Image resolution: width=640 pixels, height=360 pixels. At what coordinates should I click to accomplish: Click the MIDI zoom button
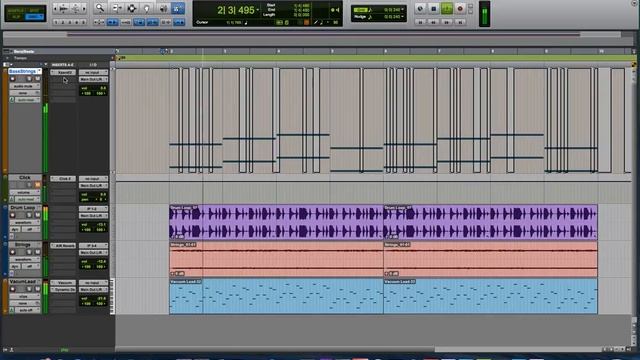tap(76, 8)
